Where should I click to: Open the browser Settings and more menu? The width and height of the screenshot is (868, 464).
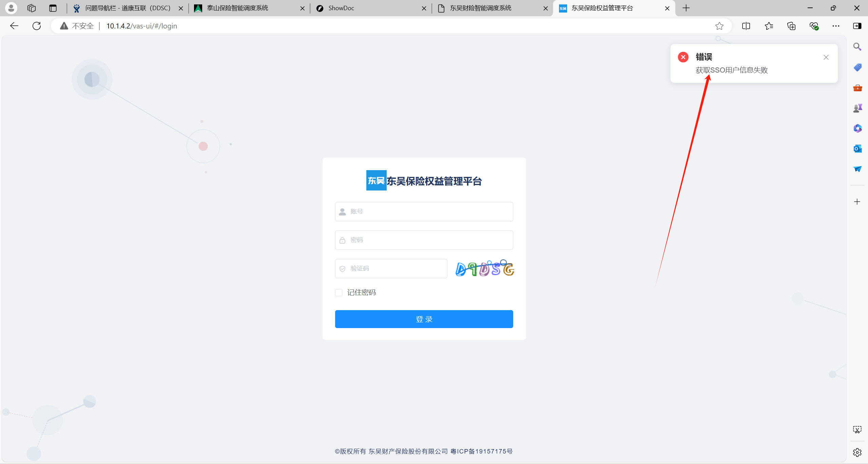point(836,26)
